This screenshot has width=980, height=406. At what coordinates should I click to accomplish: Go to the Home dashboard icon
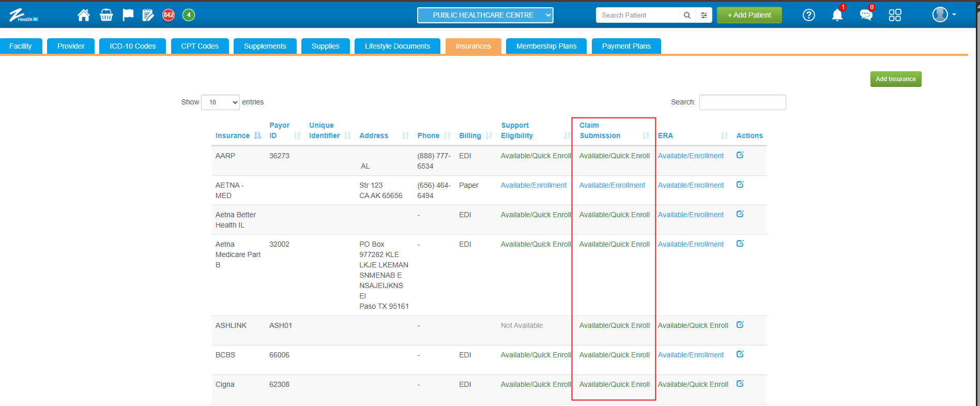pyautogui.click(x=83, y=15)
